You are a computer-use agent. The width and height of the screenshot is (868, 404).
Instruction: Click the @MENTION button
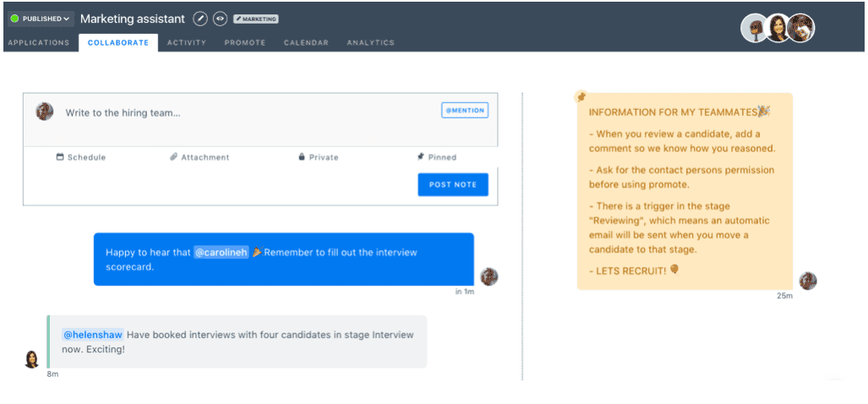coord(465,110)
